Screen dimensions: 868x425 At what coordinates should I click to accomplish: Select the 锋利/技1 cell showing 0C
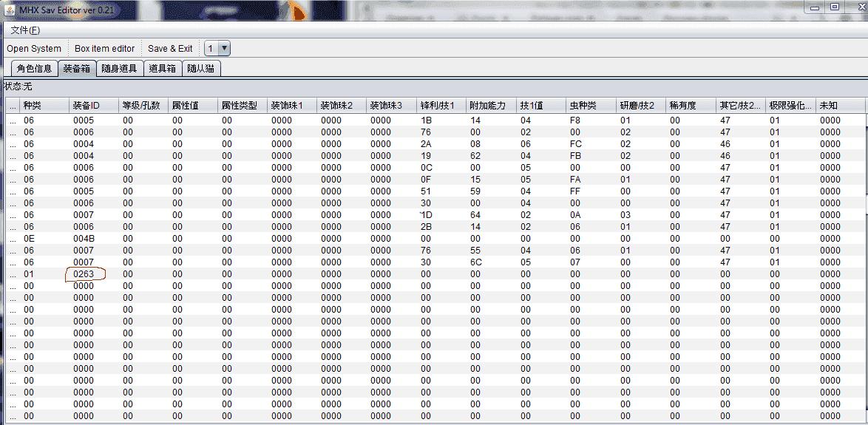click(441, 168)
